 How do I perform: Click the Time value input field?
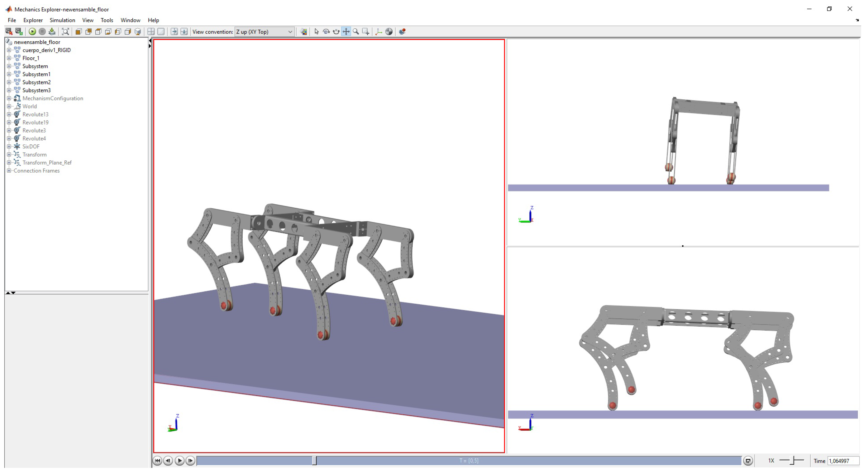pyautogui.click(x=843, y=461)
